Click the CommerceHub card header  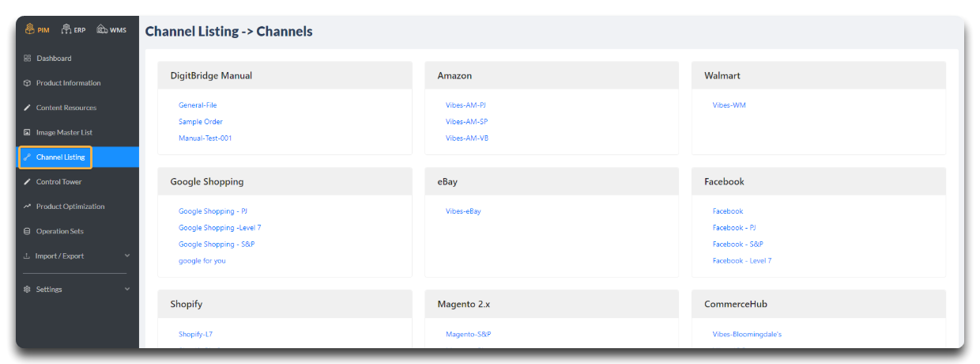pos(819,304)
